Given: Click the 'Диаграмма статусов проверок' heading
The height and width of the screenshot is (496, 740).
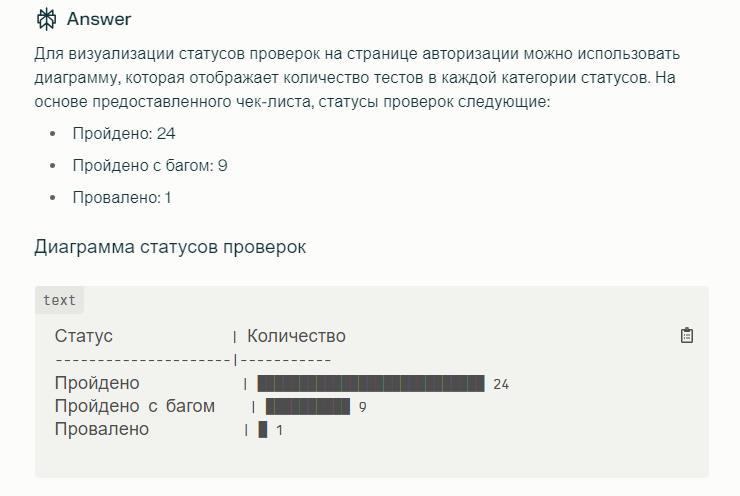Looking at the screenshot, I should (170, 247).
